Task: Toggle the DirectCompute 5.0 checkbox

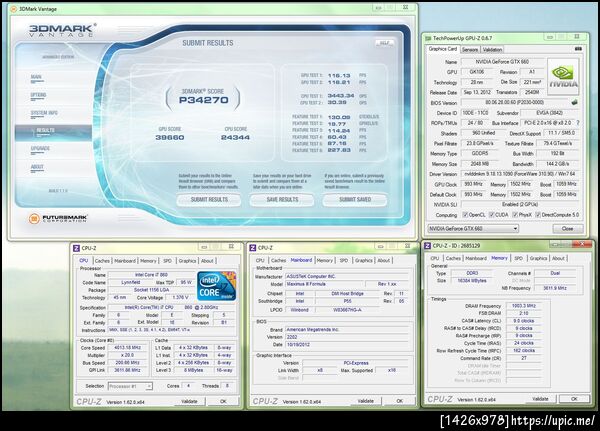Action: click(538, 215)
